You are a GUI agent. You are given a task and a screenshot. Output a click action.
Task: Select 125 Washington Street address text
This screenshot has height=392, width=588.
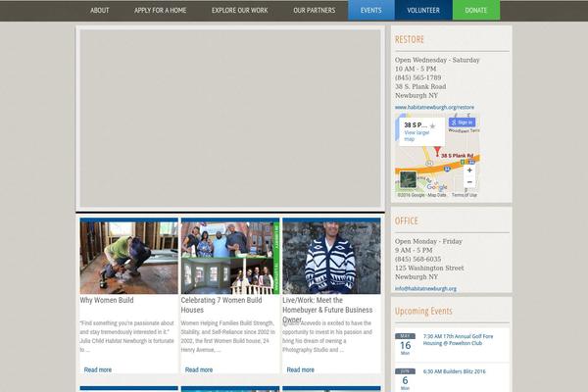(x=429, y=269)
